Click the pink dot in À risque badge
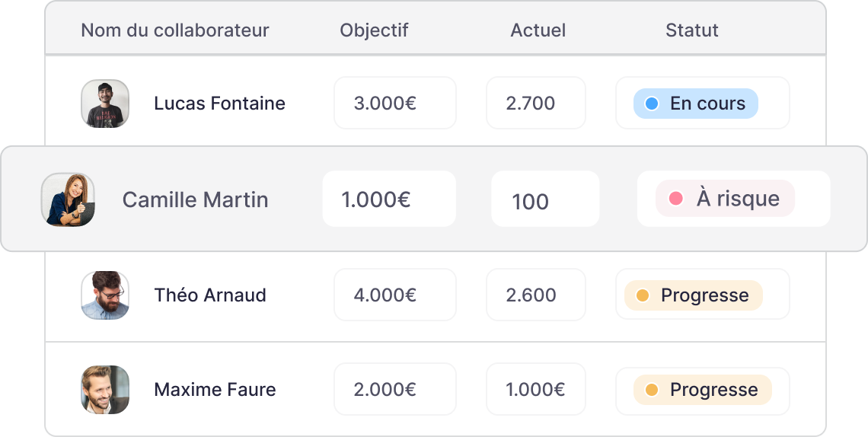Screen dimensions: 868x437 (x=675, y=198)
